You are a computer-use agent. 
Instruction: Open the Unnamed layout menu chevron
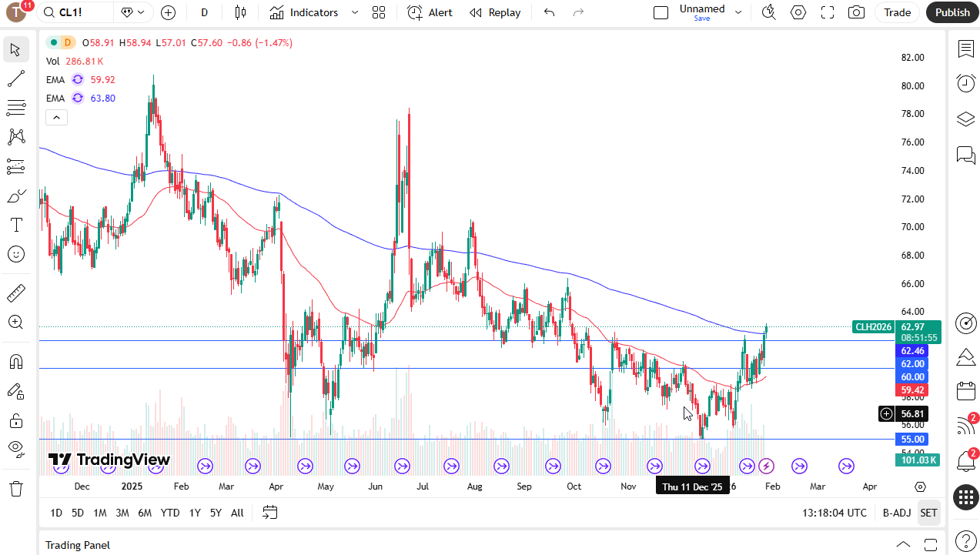pos(738,12)
